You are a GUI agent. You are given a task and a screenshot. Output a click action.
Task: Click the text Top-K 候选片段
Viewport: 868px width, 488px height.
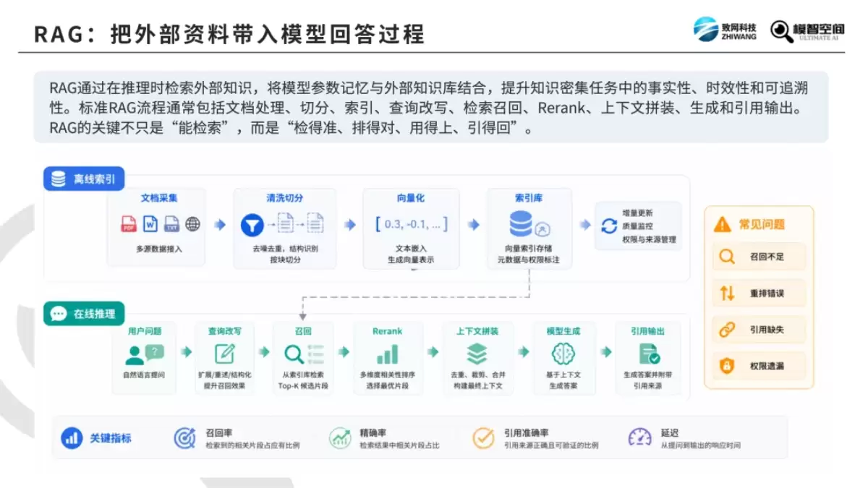click(303, 387)
